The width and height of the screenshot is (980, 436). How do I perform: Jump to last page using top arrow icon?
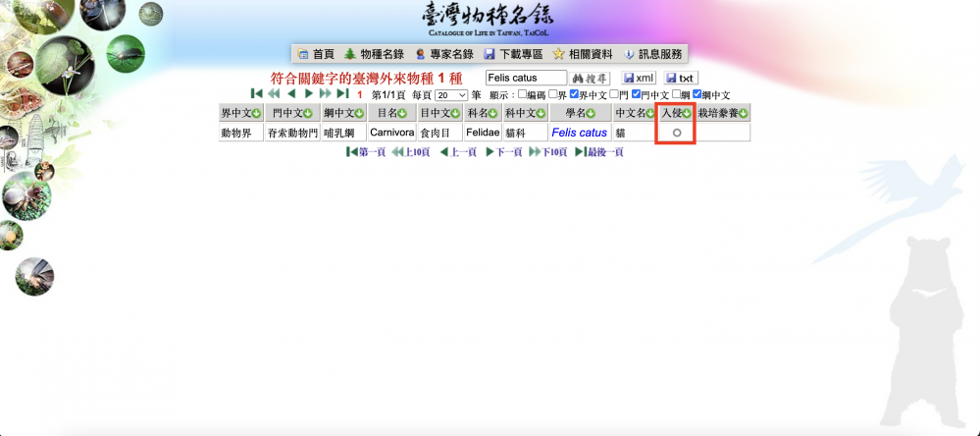pyautogui.click(x=342, y=94)
